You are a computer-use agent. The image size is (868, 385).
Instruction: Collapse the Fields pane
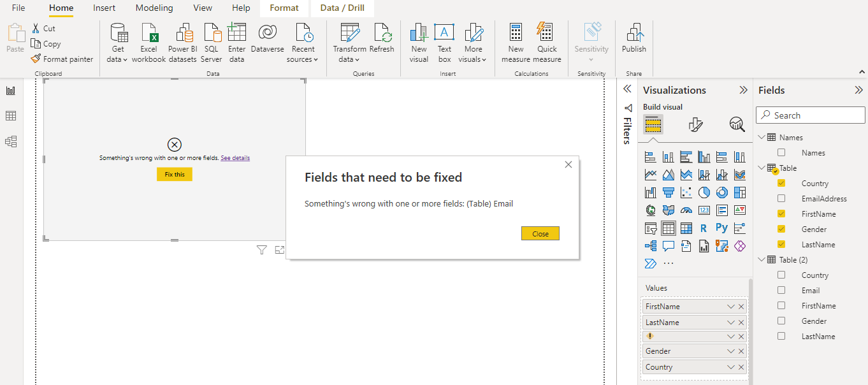(858, 90)
